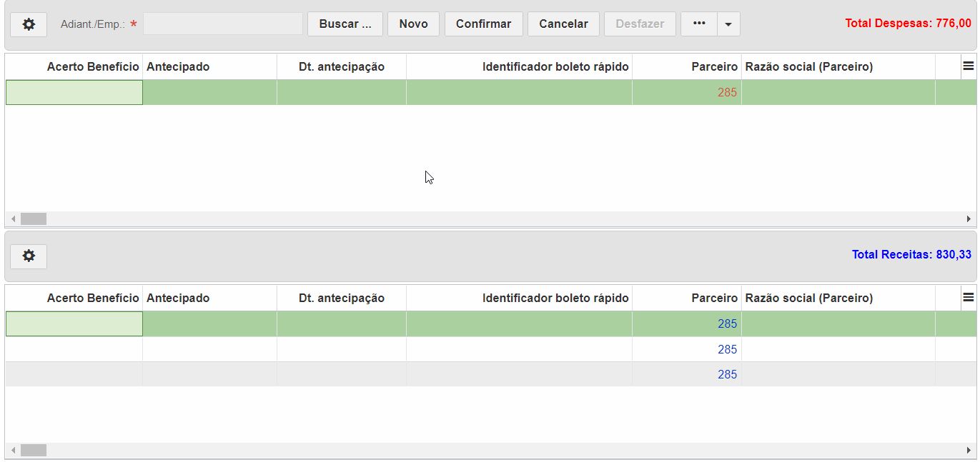
Task: Select the expenses row with Parceiro 285
Action: click(491, 92)
